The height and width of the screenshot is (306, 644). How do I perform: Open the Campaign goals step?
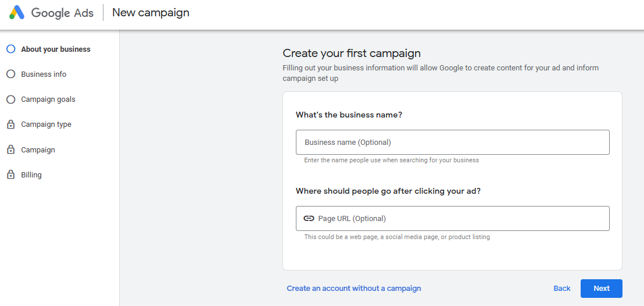point(48,99)
